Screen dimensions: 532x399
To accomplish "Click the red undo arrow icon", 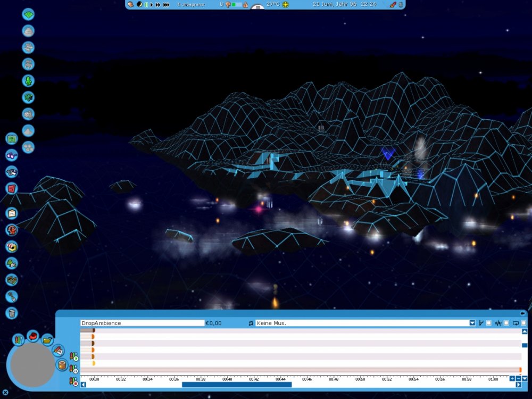I will [x=33, y=336].
